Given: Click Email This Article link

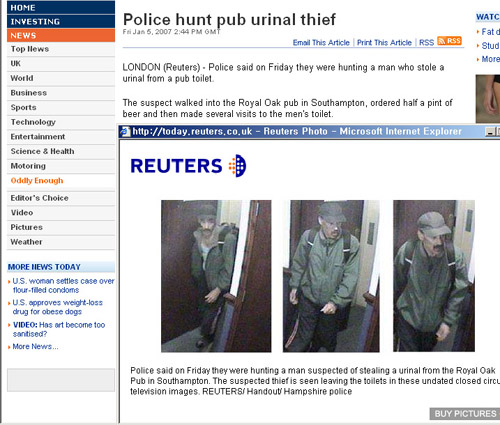Looking at the screenshot, I should point(321,43).
